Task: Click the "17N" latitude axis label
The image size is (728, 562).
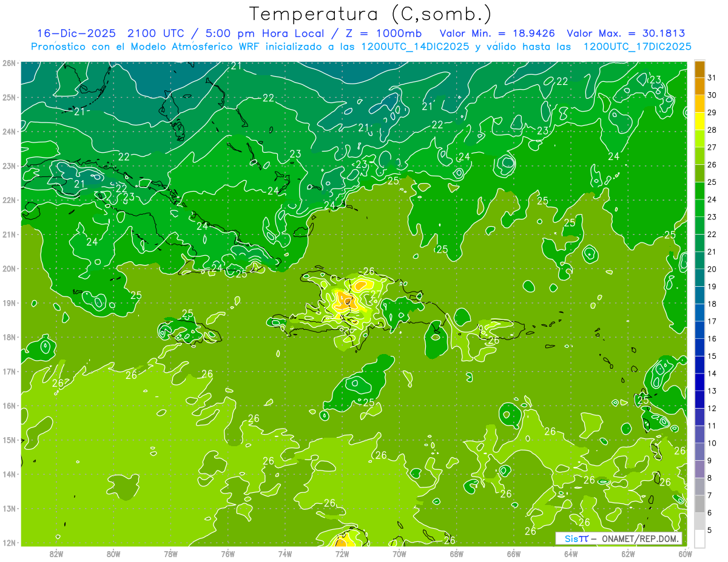Action: pos(9,372)
